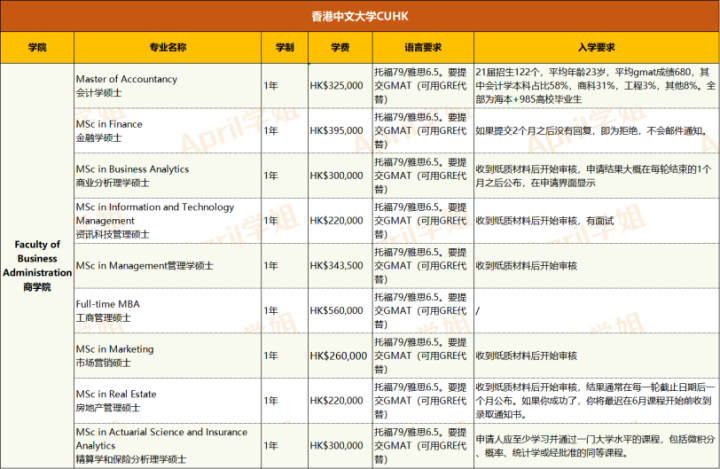Click the 如果提交2个月之后没有回复 admission cell

(596, 131)
